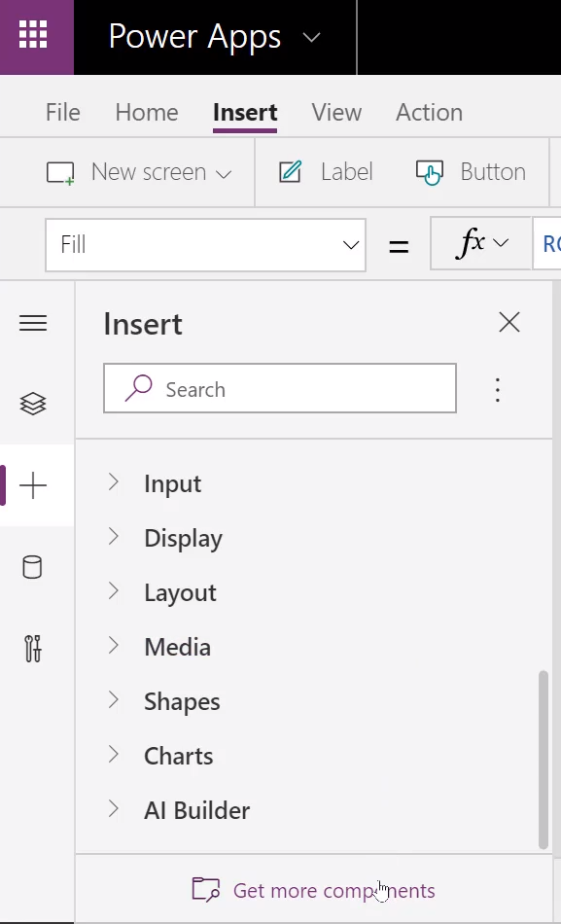Open the File menu
The width and height of the screenshot is (561, 924).
62,112
